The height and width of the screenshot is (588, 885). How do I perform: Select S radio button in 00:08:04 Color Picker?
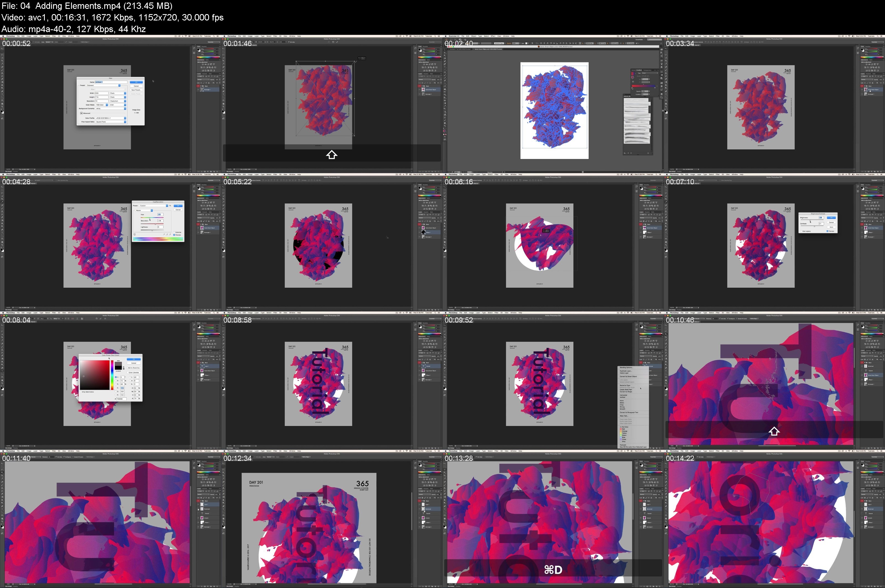(x=116, y=381)
